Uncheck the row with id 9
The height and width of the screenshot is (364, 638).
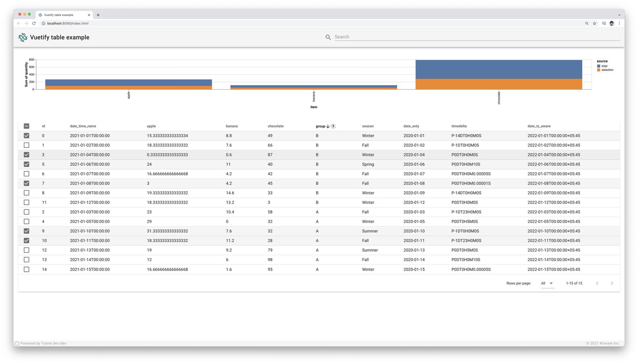(x=26, y=231)
